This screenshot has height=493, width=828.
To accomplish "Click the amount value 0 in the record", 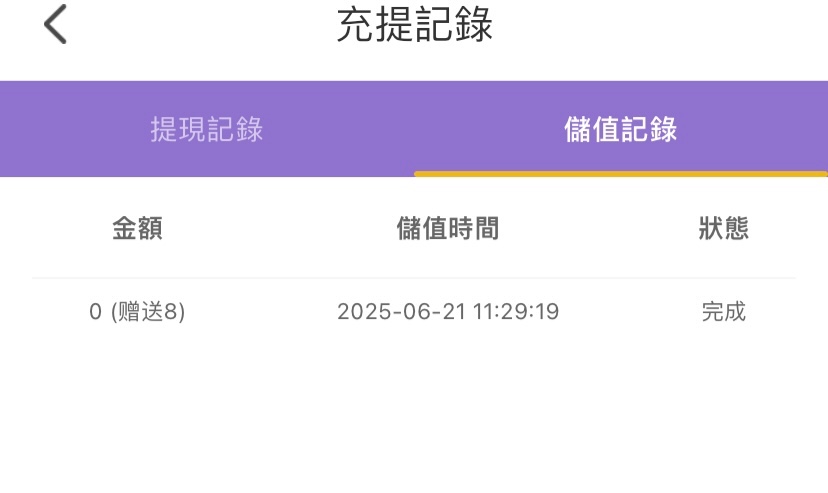I will [96, 312].
